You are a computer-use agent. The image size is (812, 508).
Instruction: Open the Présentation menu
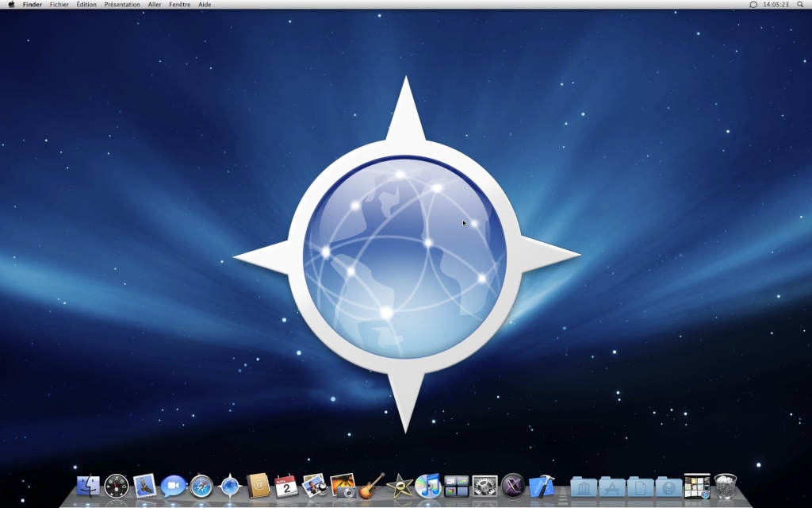[x=122, y=4]
